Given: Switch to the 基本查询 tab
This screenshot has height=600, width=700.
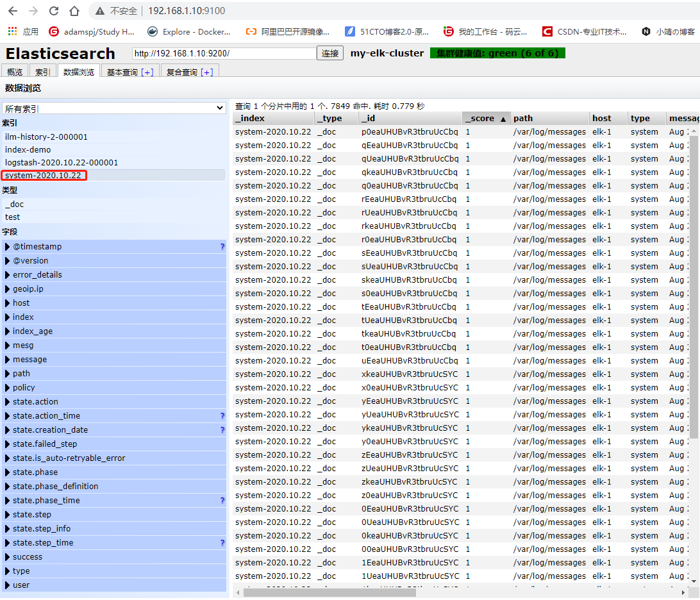Looking at the screenshot, I should 122,72.
